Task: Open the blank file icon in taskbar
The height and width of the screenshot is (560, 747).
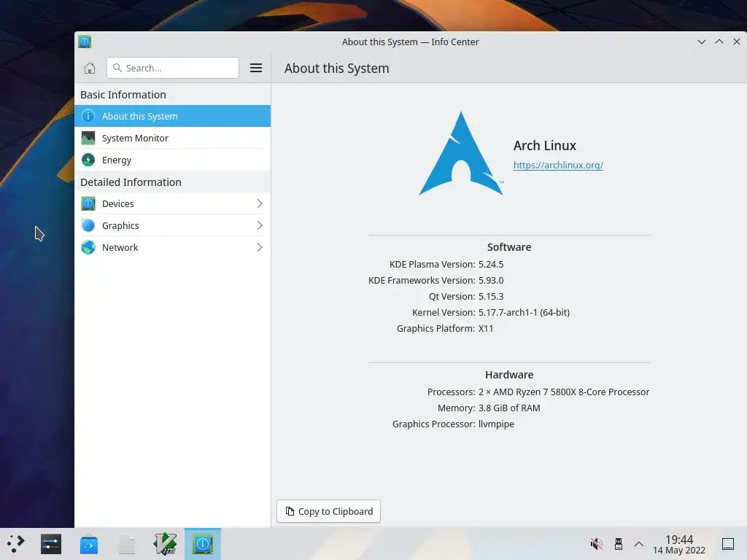Action: tap(127, 544)
